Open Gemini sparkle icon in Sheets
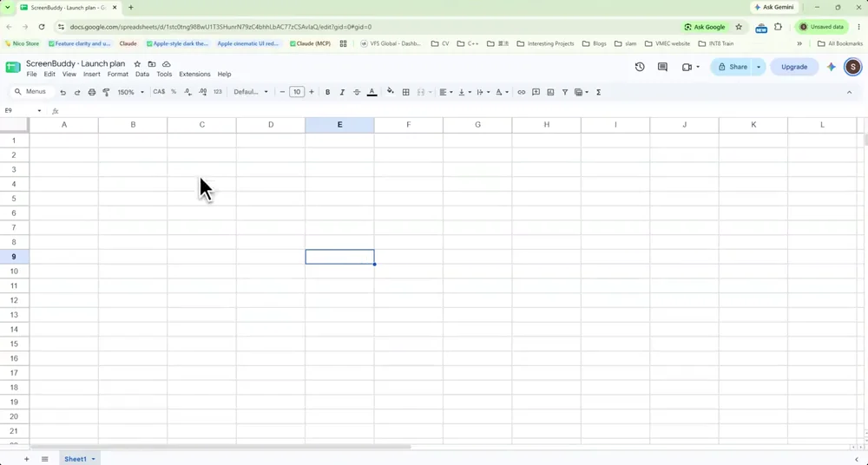 (x=831, y=67)
